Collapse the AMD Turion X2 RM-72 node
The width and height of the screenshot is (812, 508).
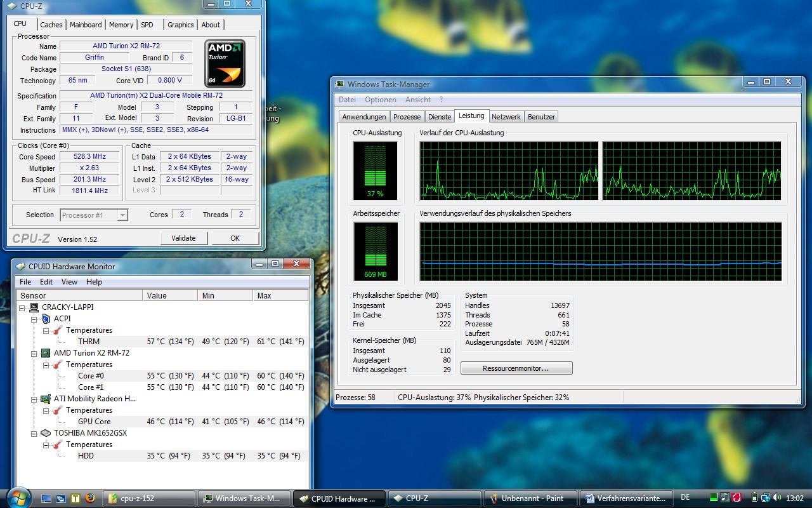point(34,353)
